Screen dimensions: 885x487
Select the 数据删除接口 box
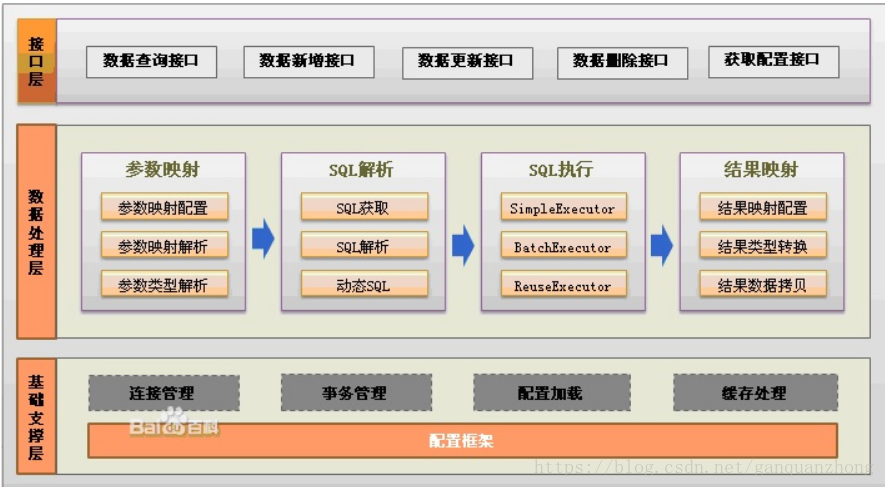(623, 63)
